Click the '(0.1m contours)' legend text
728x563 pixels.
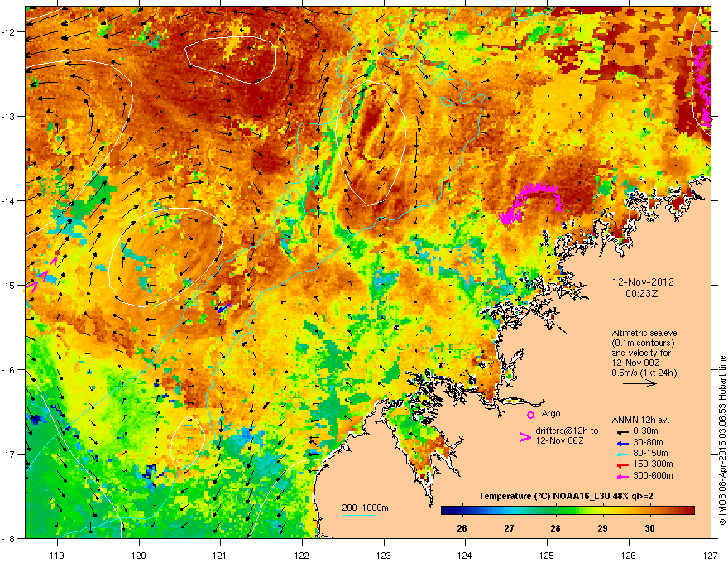[x=643, y=344]
